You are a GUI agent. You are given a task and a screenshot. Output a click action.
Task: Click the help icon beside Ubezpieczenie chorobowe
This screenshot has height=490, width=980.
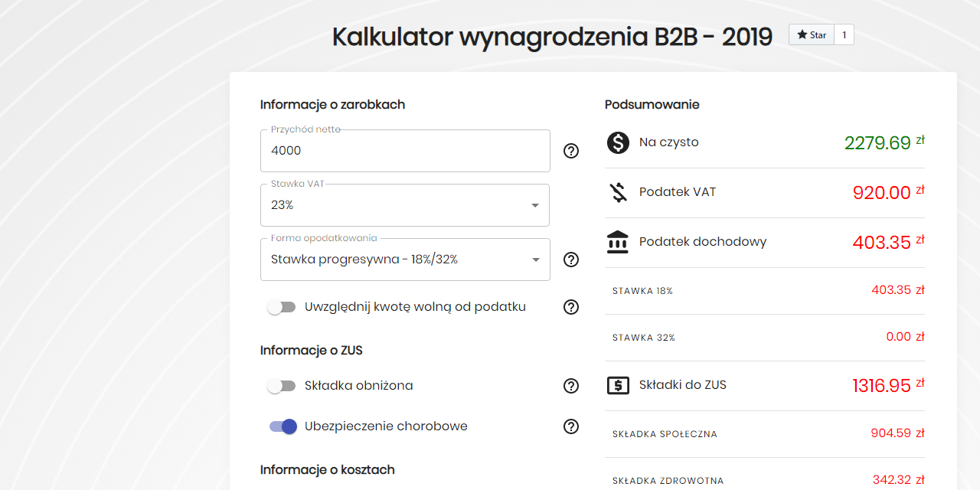570,426
